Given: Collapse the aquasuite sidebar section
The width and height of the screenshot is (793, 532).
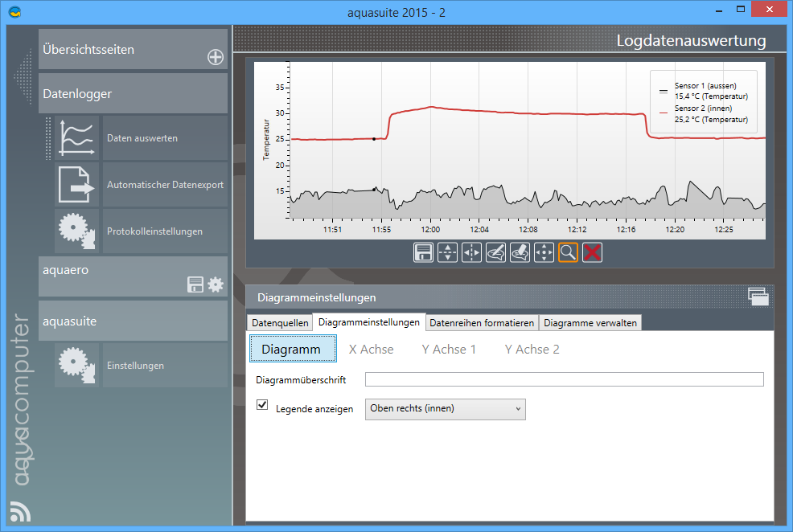Looking at the screenshot, I should (x=133, y=321).
